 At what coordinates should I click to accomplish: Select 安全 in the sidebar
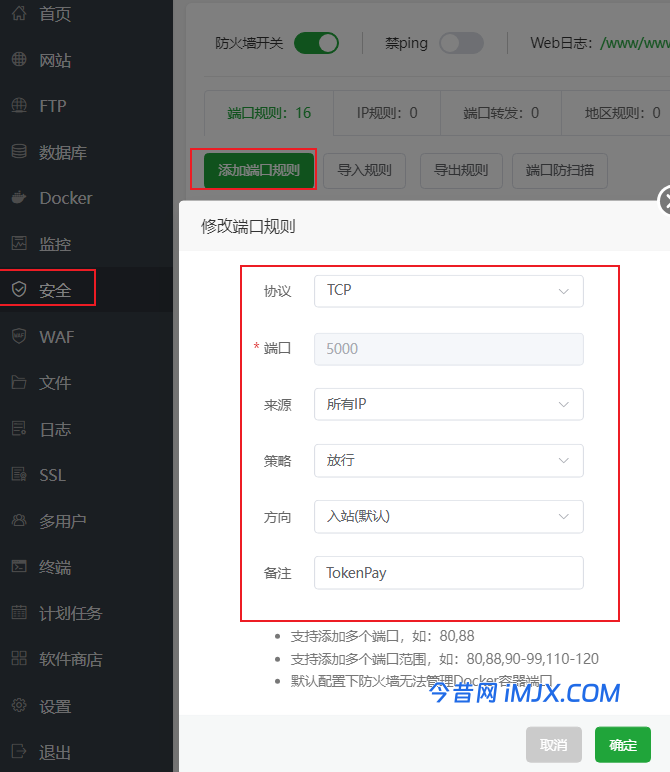click(55, 290)
